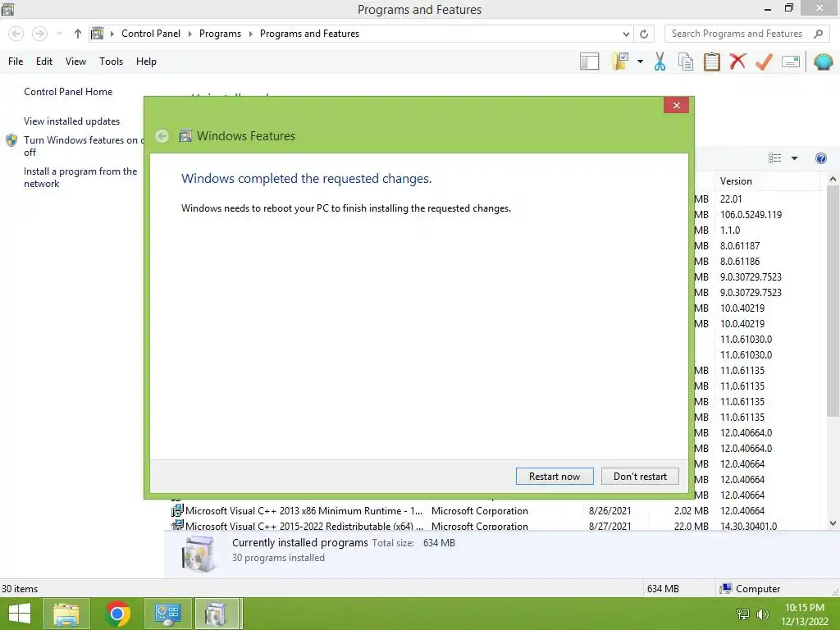The image size is (840, 630).
Task: Open View installed updates link
Action: [72, 121]
